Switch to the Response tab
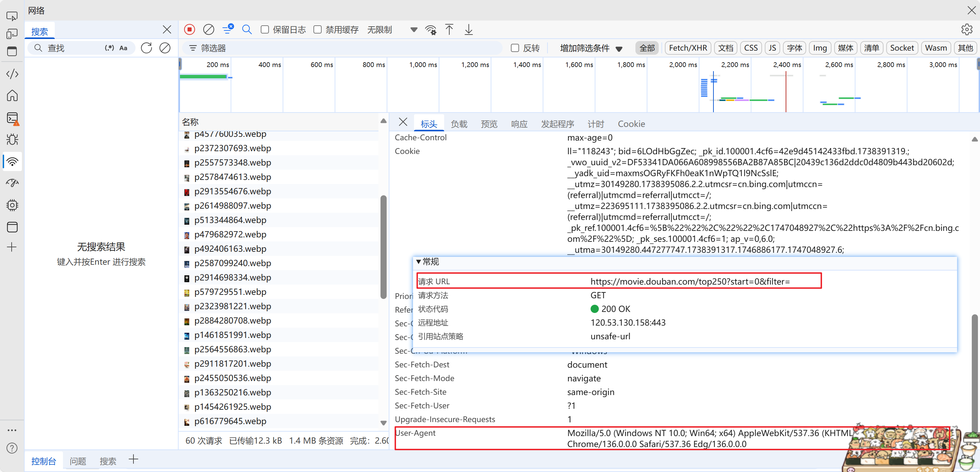 tap(519, 124)
